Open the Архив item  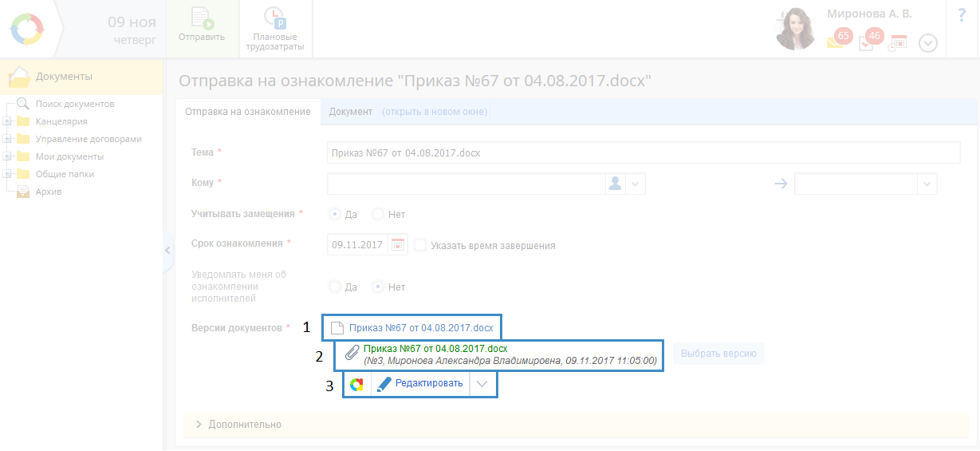click(49, 192)
